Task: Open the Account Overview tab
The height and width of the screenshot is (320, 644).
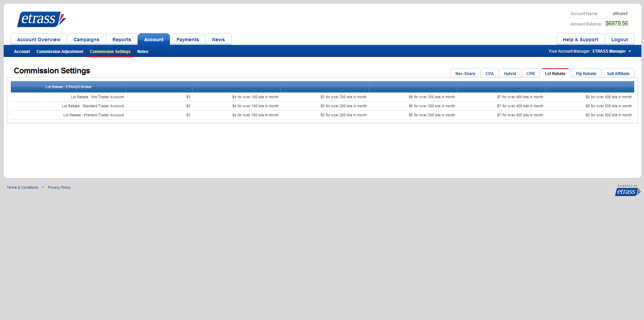Action: click(39, 40)
